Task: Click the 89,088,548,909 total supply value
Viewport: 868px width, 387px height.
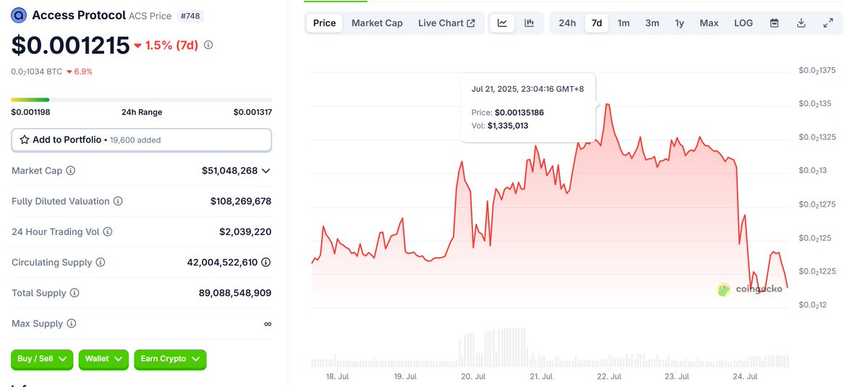Action: coord(235,293)
